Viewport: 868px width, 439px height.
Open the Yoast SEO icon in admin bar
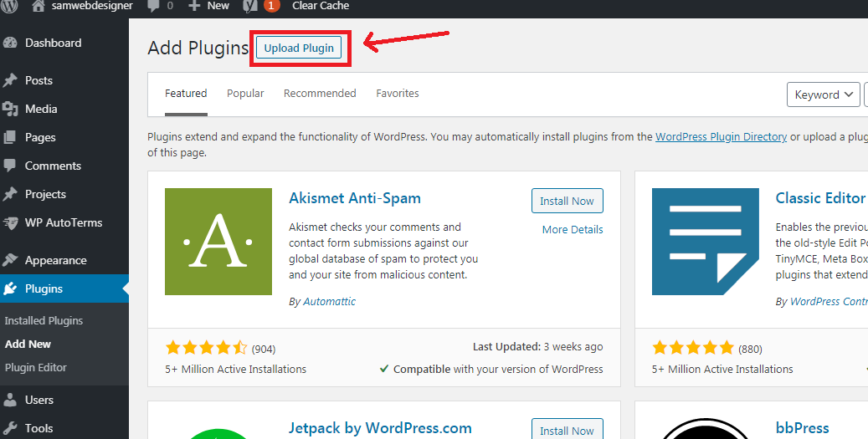pyautogui.click(x=249, y=6)
